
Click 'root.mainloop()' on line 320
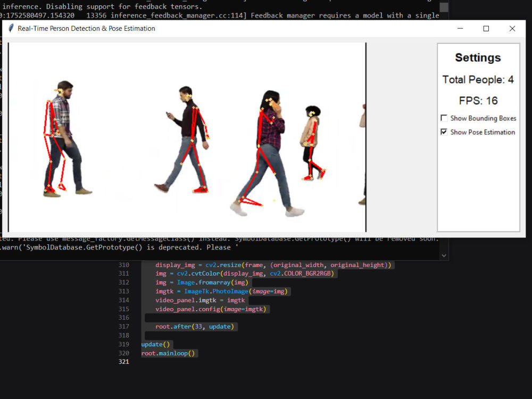click(x=168, y=353)
